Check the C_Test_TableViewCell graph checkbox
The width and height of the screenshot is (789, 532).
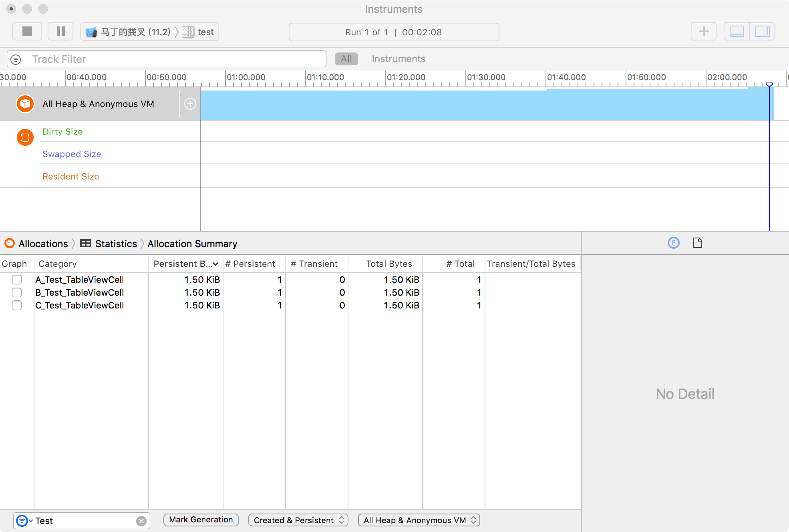coord(17,305)
